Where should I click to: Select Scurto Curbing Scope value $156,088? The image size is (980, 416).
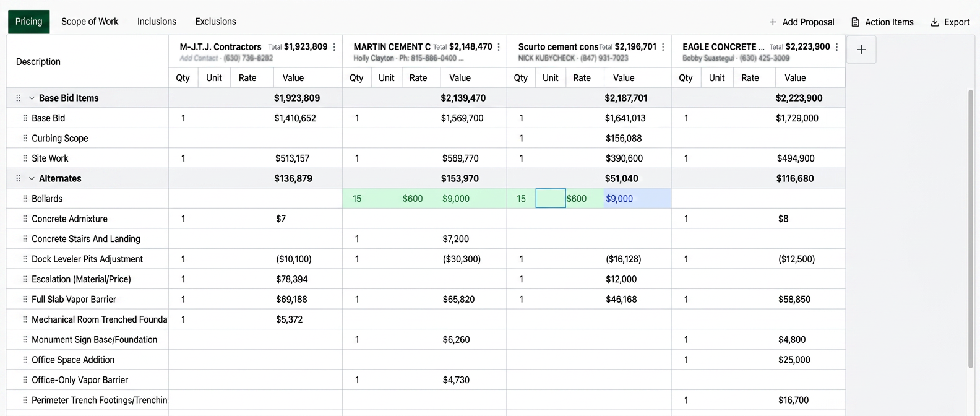pyautogui.click(x=624, y=138)
